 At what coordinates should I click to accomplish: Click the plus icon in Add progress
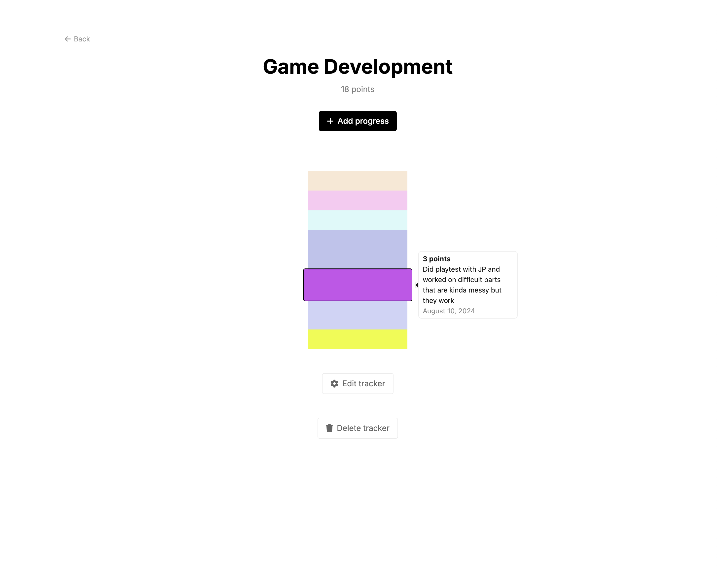(x=330, y=121)
